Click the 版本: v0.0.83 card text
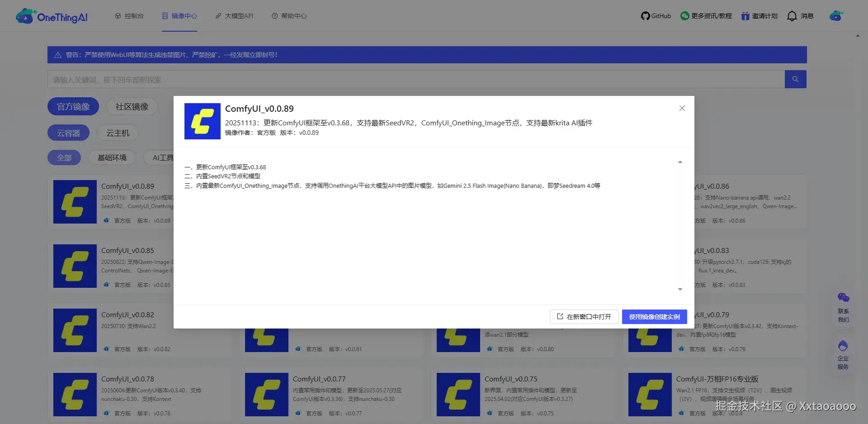The height and width of the screenshot is (424, 868). [x=729, y=285]
